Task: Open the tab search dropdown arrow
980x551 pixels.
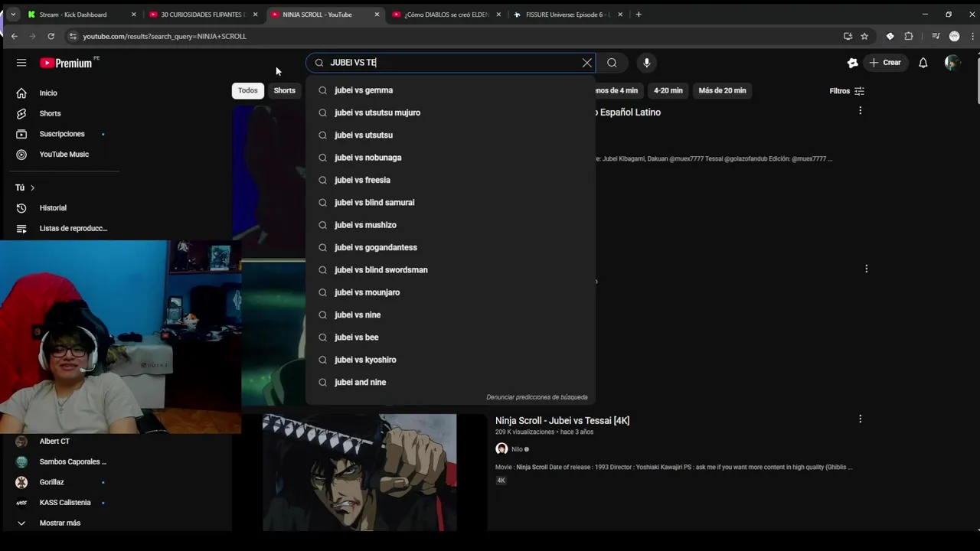Action: coord(12,15)
